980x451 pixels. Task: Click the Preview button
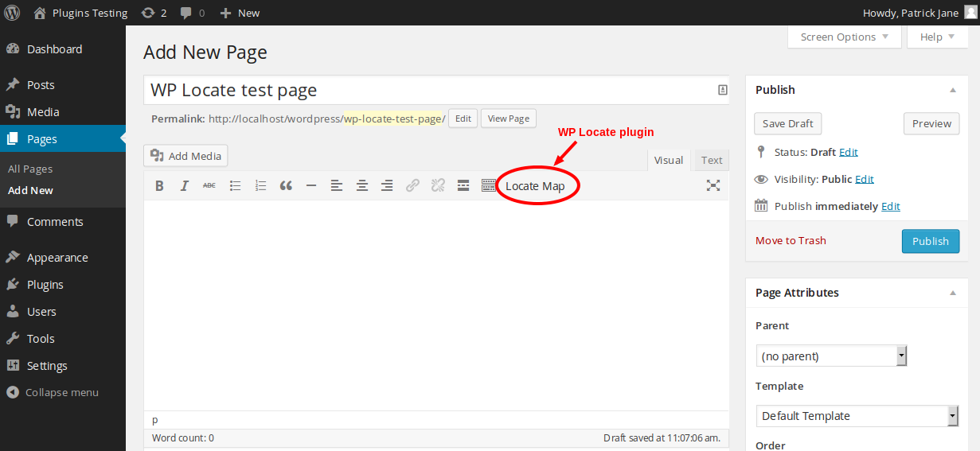(x=931, y=123)
